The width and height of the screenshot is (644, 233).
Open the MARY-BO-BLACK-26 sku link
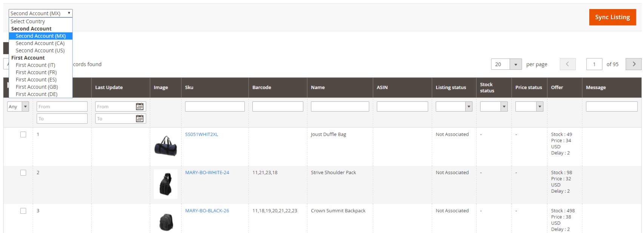click(207, 211)
